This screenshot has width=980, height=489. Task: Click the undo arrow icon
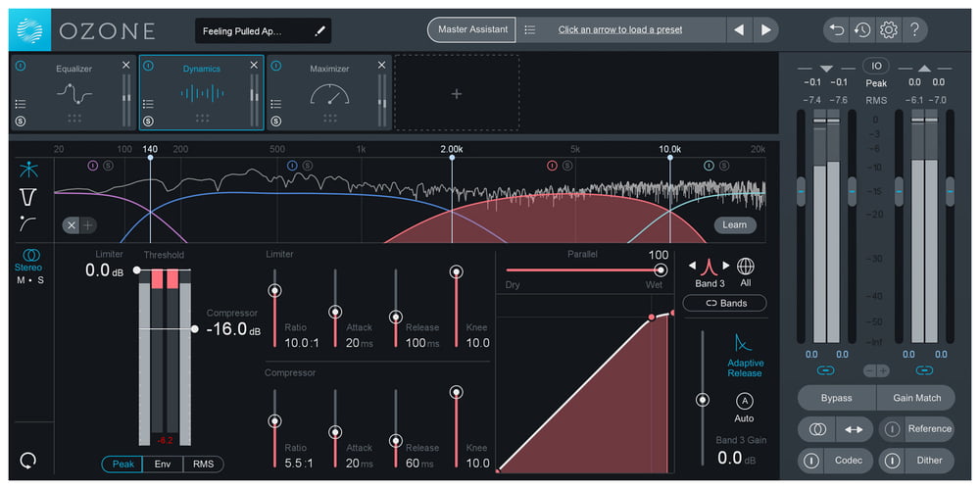(x=836, y=29)
